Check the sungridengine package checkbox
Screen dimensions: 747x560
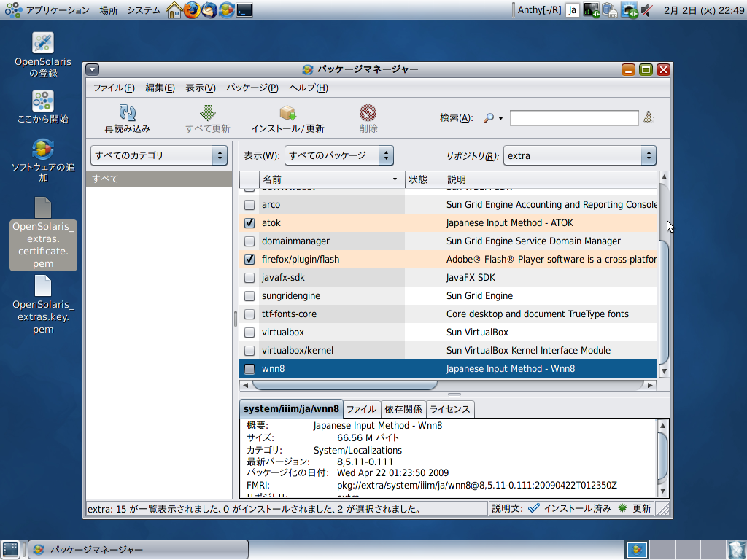(249, 296)
